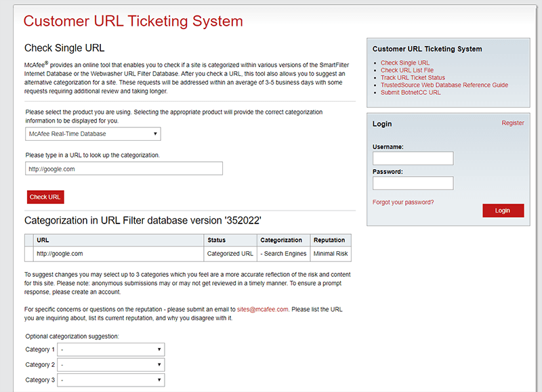Click the sidebar Customer URL Ticketing System heading
The height and width of the screenshot is (392, 542).
pos(427,49)
